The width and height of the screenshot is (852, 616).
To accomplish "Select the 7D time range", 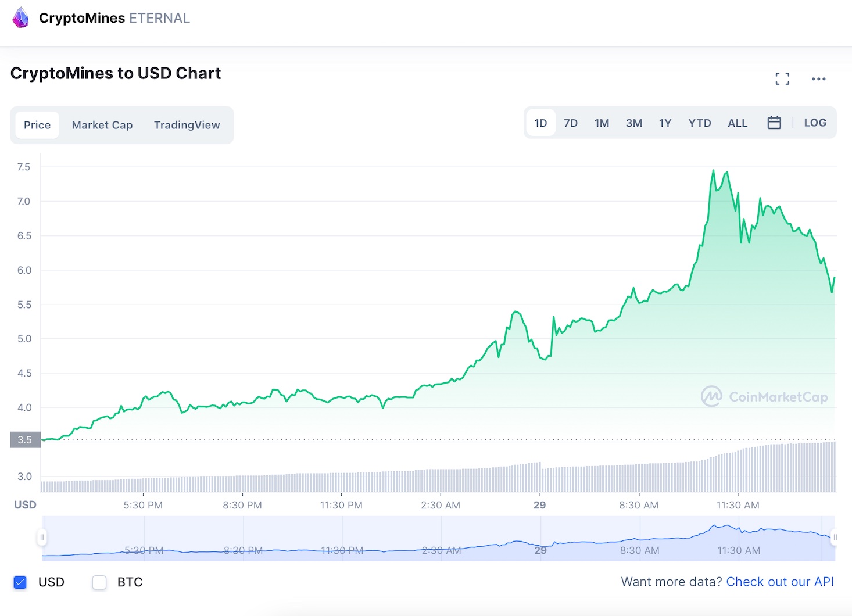I will 571,123.
